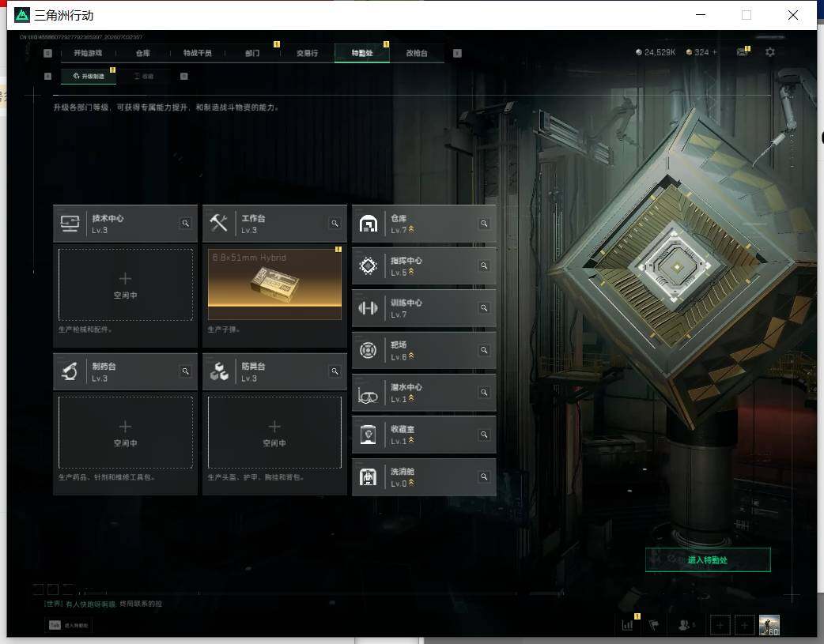Open the friends list icon

coord(686,625)
